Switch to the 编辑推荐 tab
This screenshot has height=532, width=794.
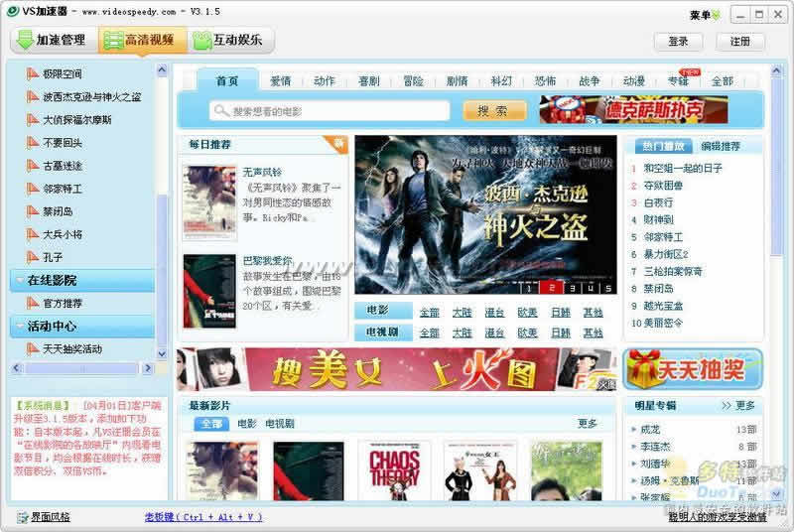(721, 146)
